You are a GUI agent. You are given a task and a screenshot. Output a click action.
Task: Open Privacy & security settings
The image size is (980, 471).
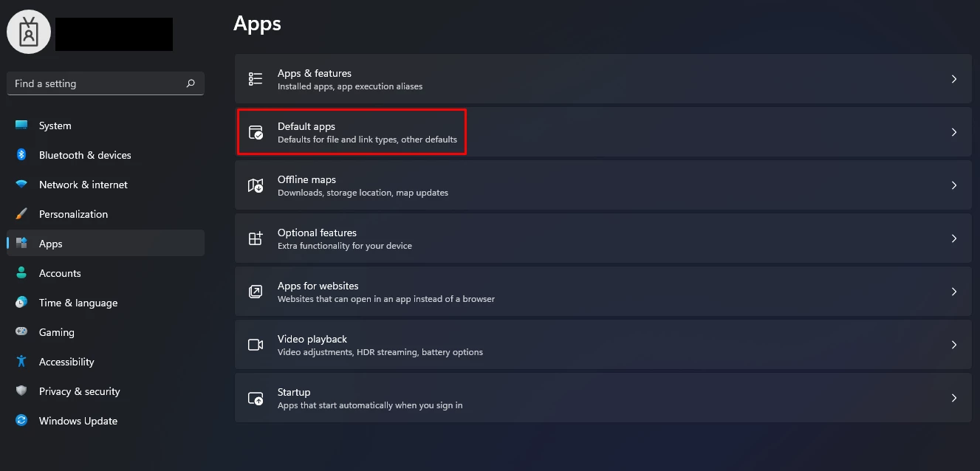tap(106, 391)
